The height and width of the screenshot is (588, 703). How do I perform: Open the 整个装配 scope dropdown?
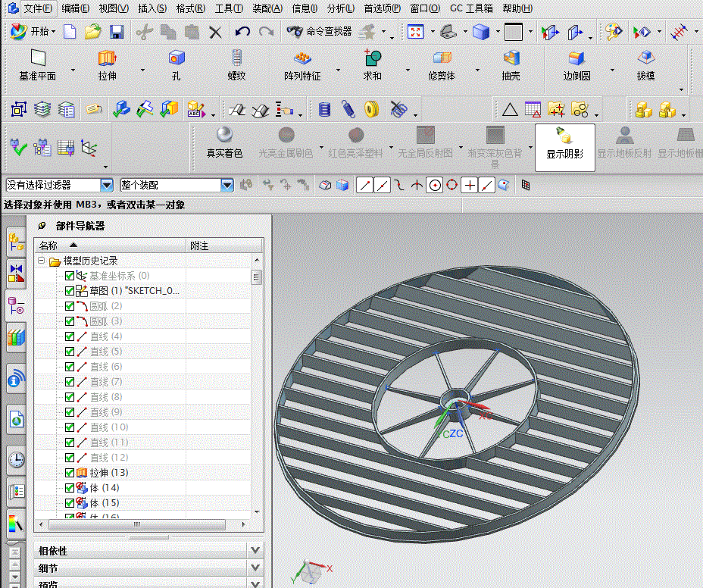coord(227,185)
